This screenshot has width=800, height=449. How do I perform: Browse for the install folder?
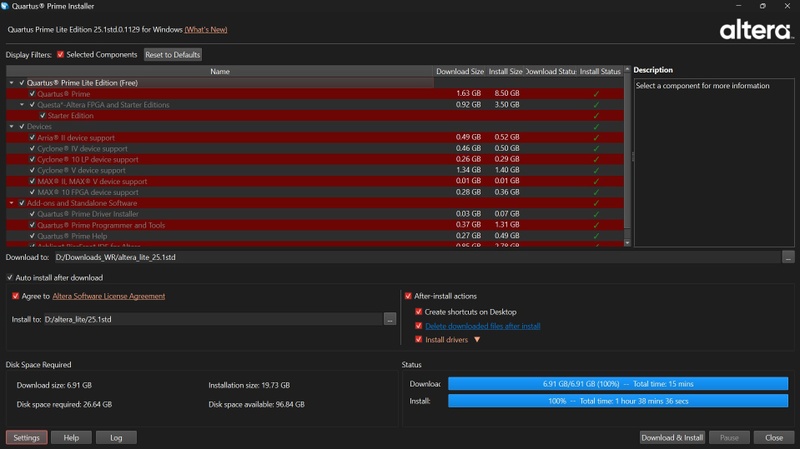(x=390, y=319)
